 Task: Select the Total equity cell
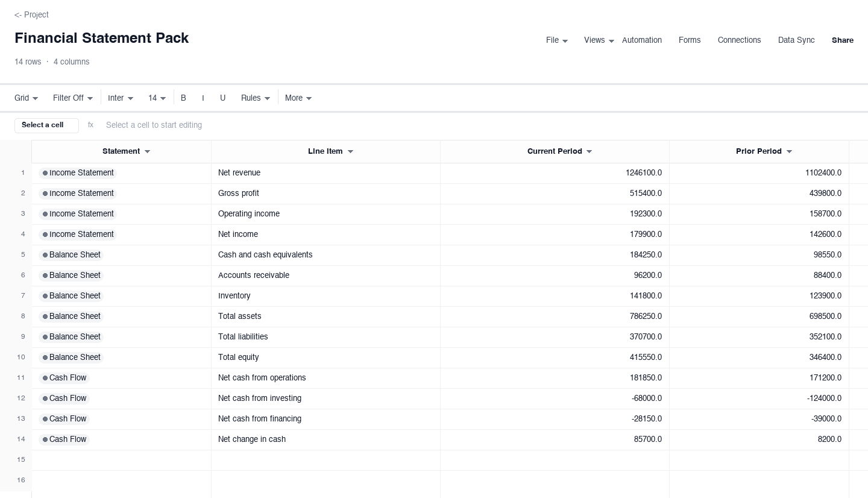pos(325,358)
